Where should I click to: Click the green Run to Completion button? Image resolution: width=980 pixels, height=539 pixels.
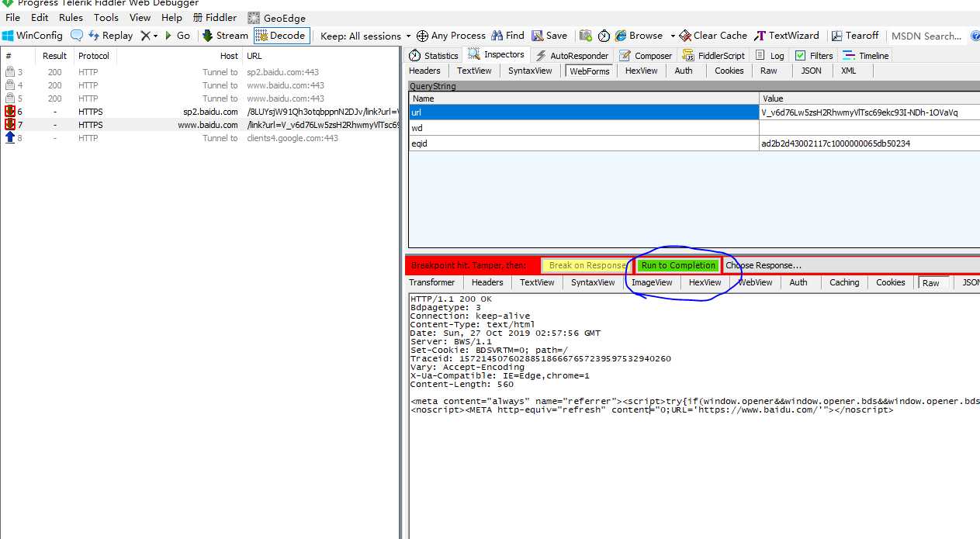click(678, 265)
